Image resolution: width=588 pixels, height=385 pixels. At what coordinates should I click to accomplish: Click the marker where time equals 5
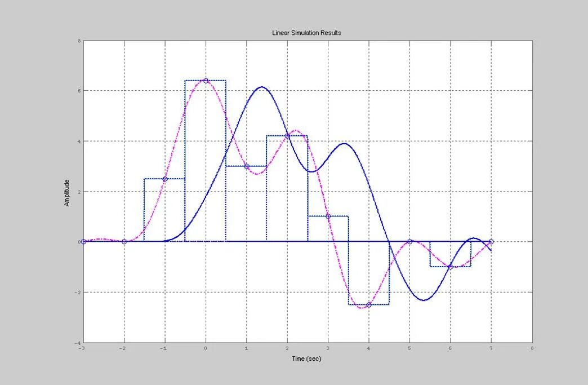tap(408, 241)
